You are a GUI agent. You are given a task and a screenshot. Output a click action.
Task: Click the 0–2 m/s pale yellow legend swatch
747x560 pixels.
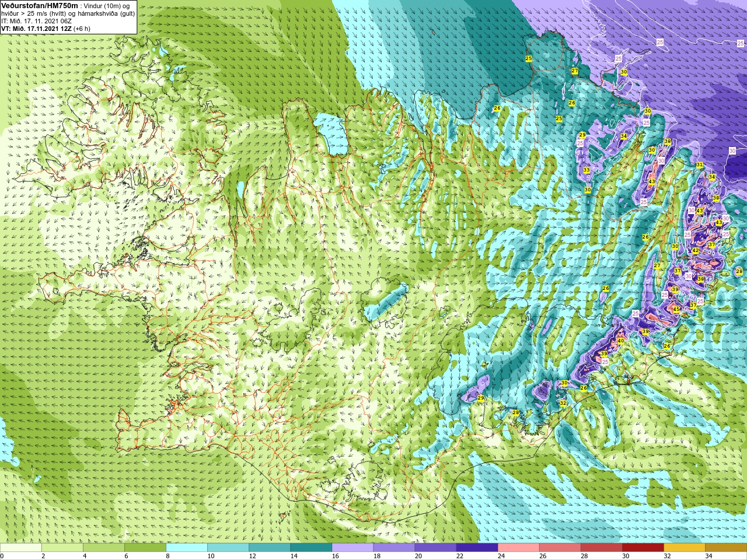click(x=21, y=548)
